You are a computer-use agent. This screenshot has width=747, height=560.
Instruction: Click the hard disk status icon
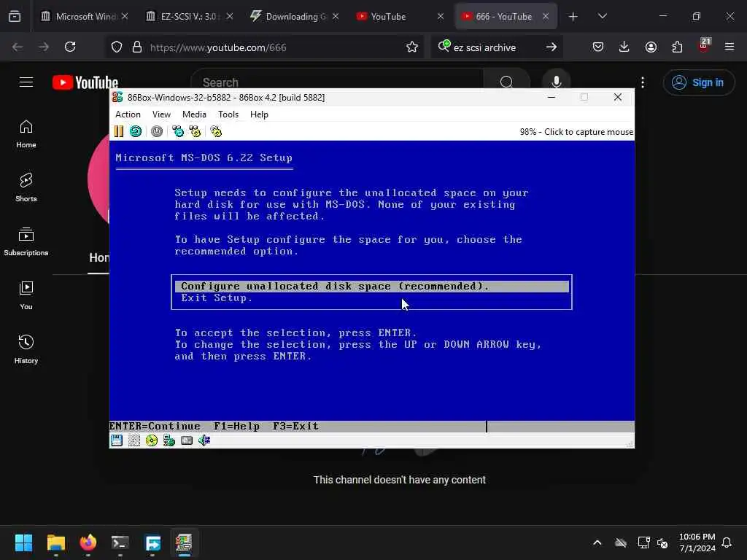(x=187, y=440)
